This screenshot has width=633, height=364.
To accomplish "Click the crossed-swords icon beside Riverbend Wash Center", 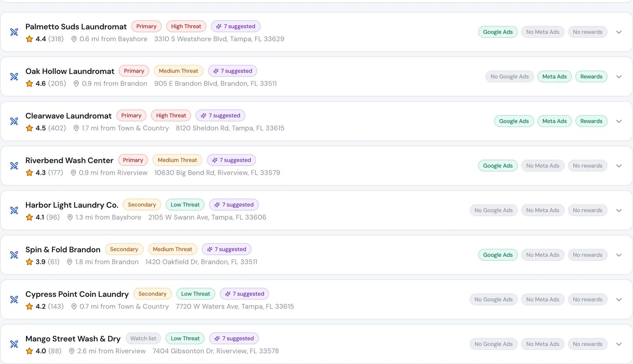I will [14, 166].
